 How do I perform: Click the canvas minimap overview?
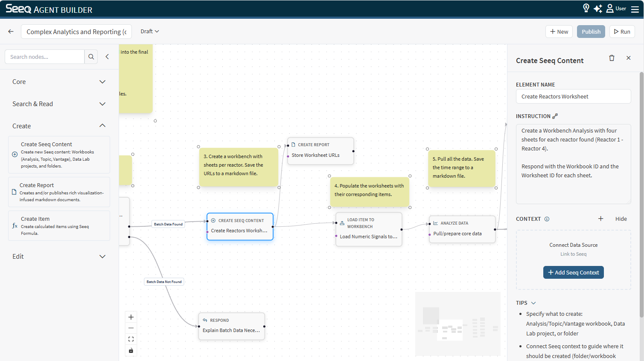coord(458,324)
